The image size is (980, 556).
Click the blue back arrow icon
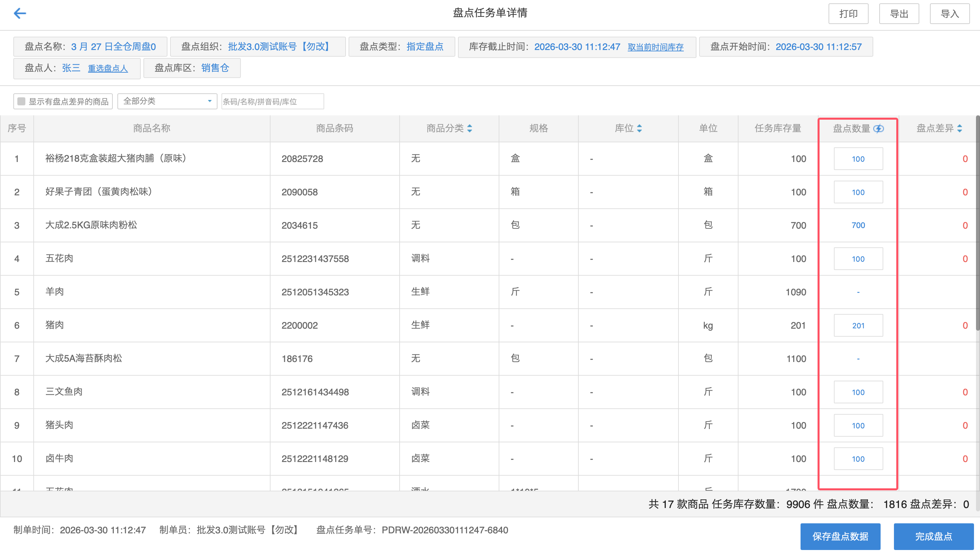click(20, 14)
